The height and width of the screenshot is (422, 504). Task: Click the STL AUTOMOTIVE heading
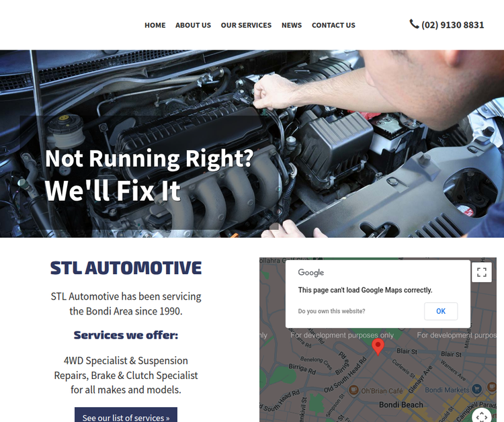tap(126, 267)
